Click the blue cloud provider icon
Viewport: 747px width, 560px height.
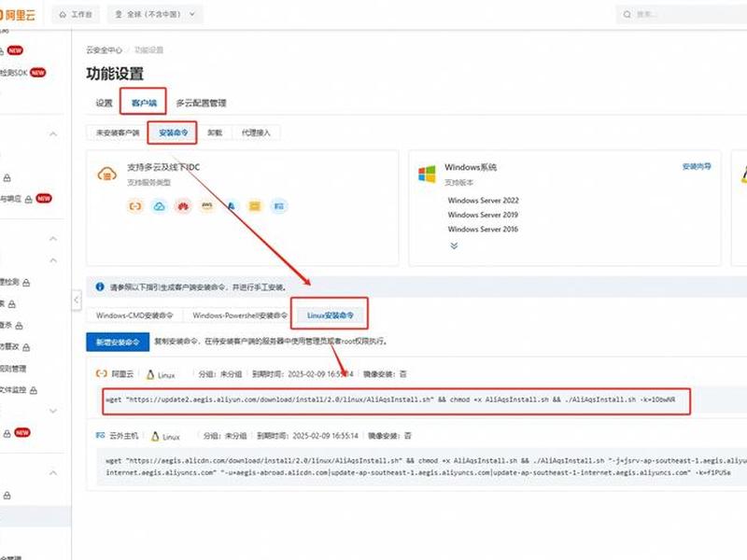click(159, 206)
